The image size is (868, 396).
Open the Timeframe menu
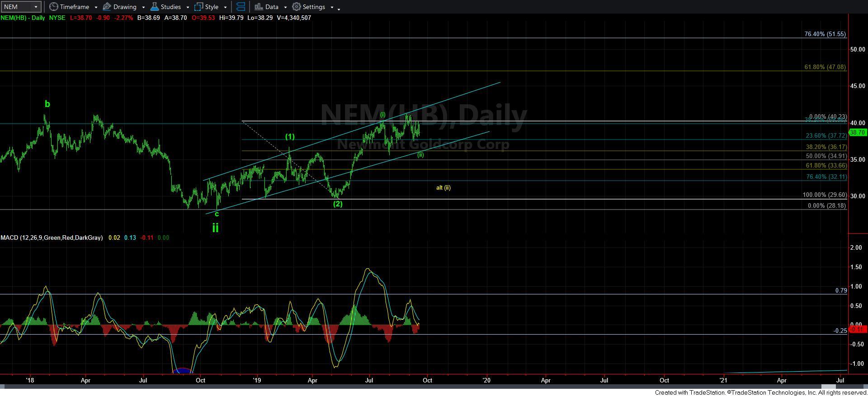[74, 7]
